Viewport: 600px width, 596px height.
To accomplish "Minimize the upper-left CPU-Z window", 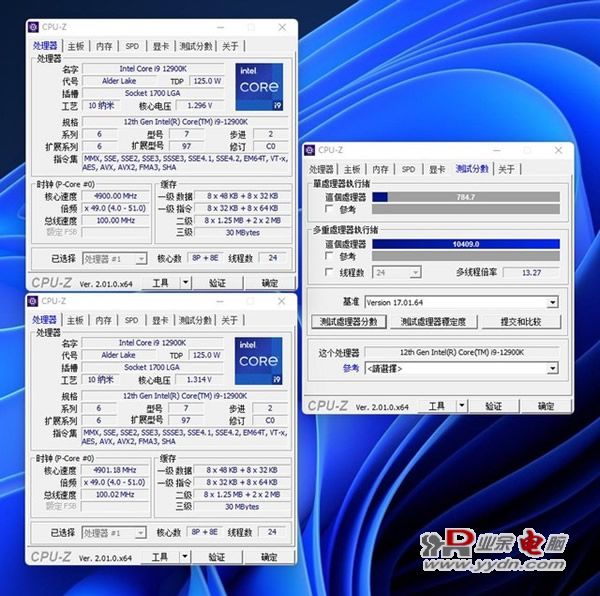I will pyautogui.click(x=220, y=27).
